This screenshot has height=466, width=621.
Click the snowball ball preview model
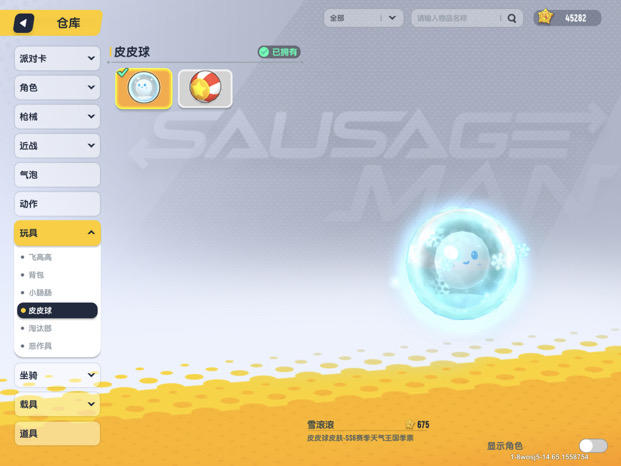(x=461, y=263)
